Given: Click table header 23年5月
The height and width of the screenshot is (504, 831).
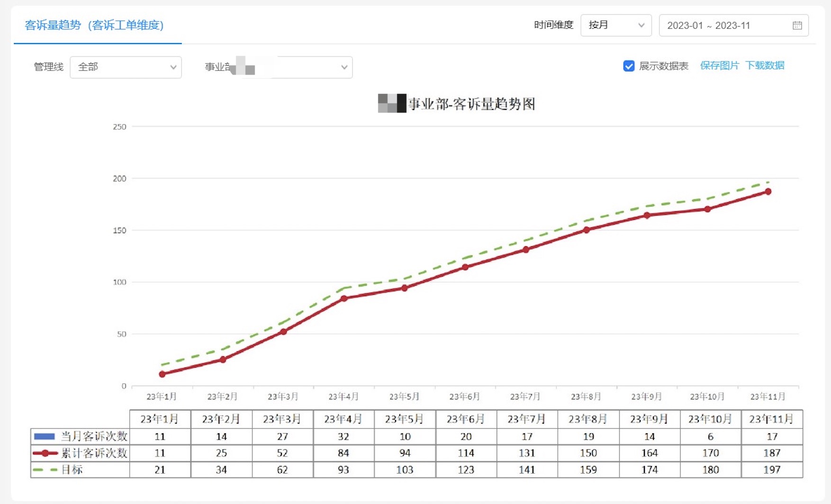Looking at the screenshot, I should 404,419.
